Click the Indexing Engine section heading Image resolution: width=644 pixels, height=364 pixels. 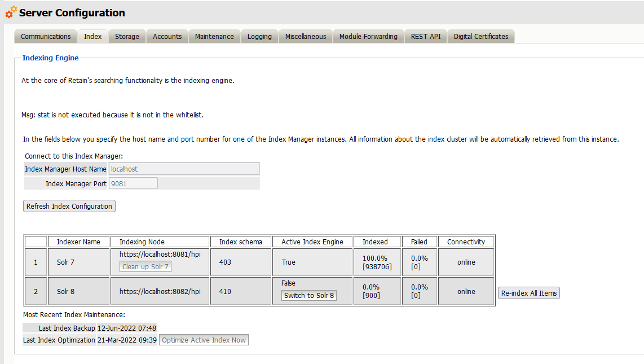[x=50, y=58]
